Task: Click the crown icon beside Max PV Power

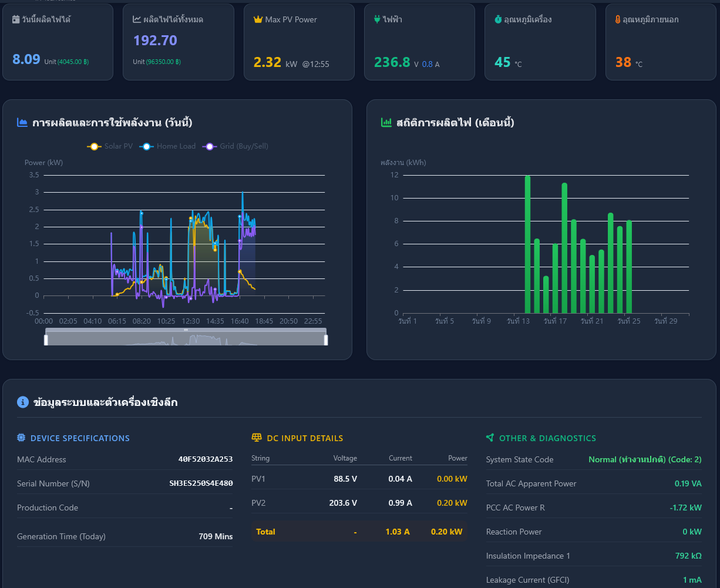Action: click(x=258, y=19)
